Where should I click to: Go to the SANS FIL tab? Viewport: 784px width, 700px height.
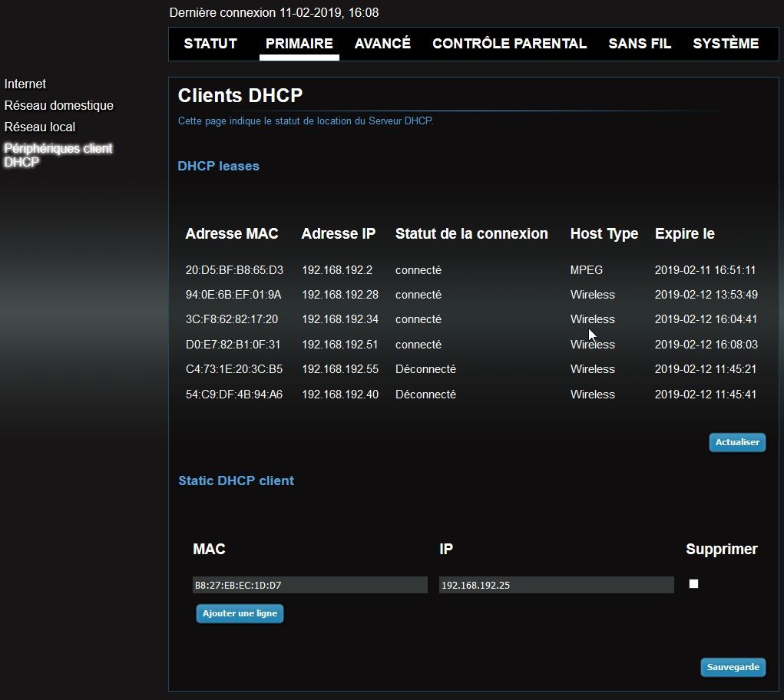(x=640, y=44)
